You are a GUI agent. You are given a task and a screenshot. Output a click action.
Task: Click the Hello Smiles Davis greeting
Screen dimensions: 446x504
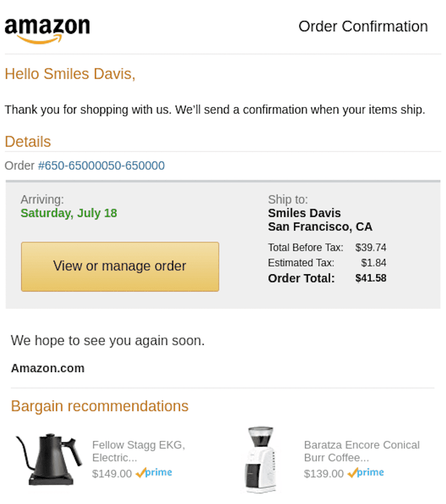(x=70, y=74)
